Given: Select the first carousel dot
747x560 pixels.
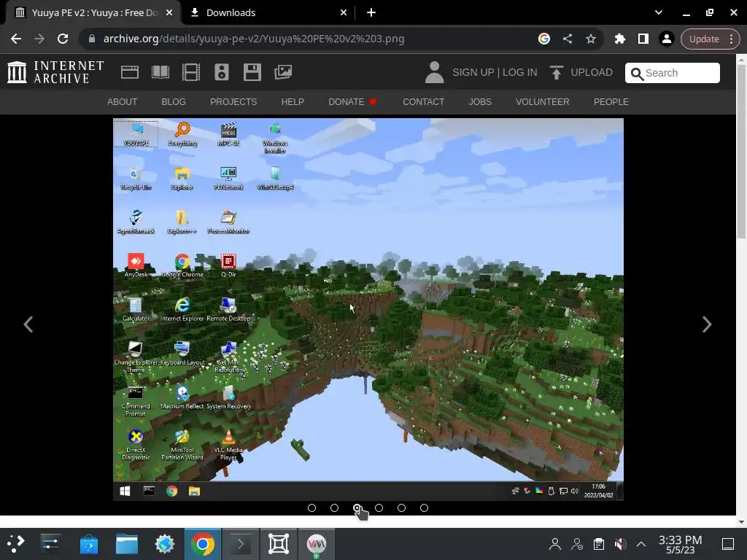Looking at the screenshot, I should (x=311, y=508).
